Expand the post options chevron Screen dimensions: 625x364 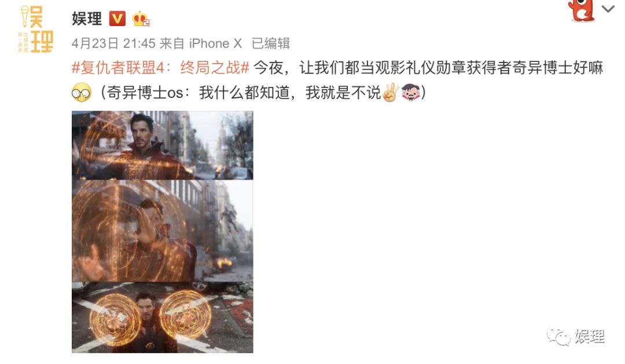(x=608, y=9)
